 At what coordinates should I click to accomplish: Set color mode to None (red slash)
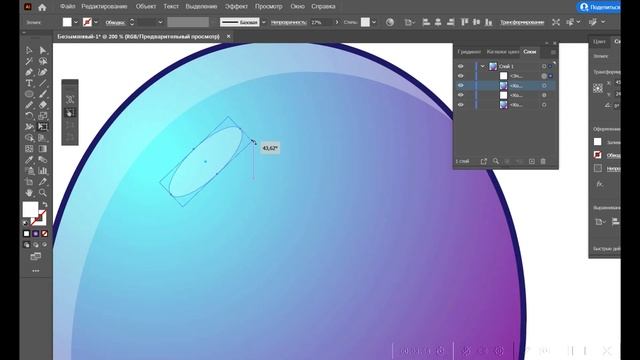pos(44,233)
